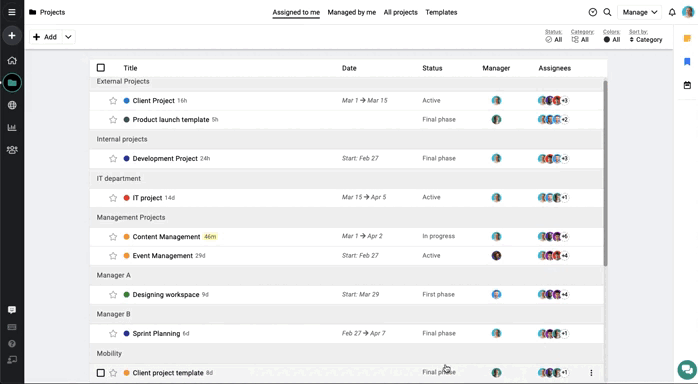Open the Development Project link
Viewport: 698px width, 384px height.
click(x=165, y=158)
